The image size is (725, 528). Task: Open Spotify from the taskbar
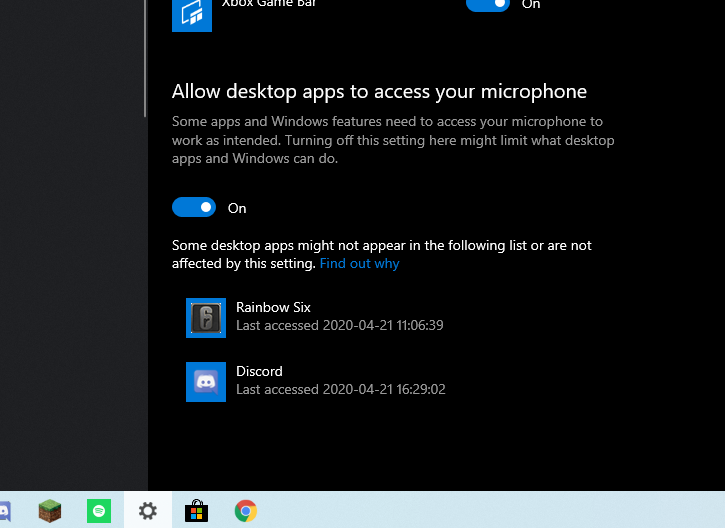pyautogui.click(x=99, y=511)
